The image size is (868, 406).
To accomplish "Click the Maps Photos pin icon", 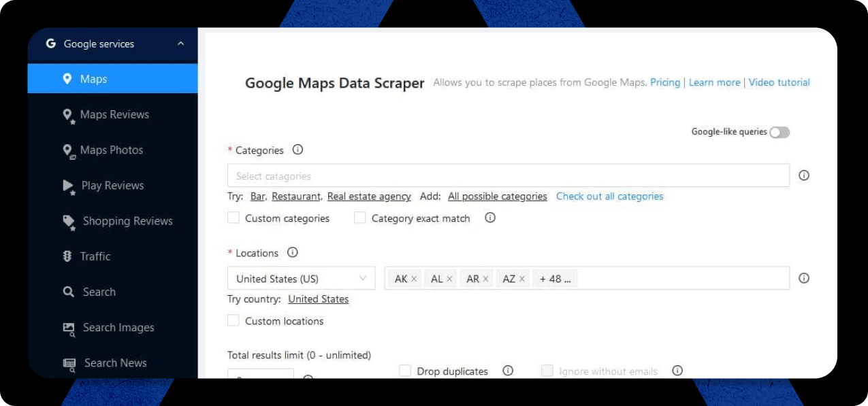I will tap(68, 151).
